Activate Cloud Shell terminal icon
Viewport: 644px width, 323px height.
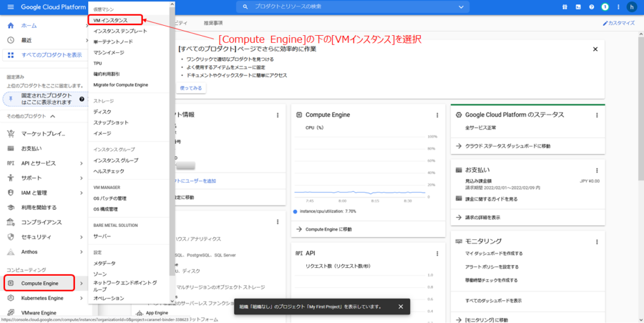(x=577, y=7)
